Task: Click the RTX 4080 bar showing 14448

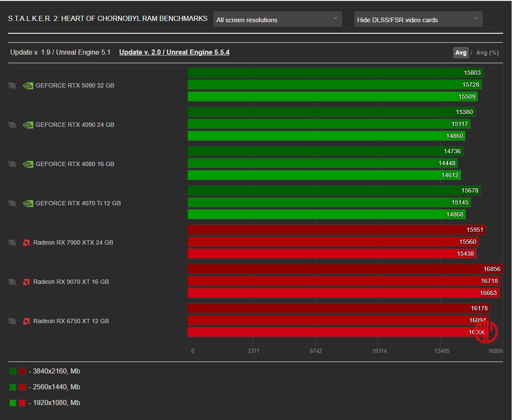Action: click(323, 163)
